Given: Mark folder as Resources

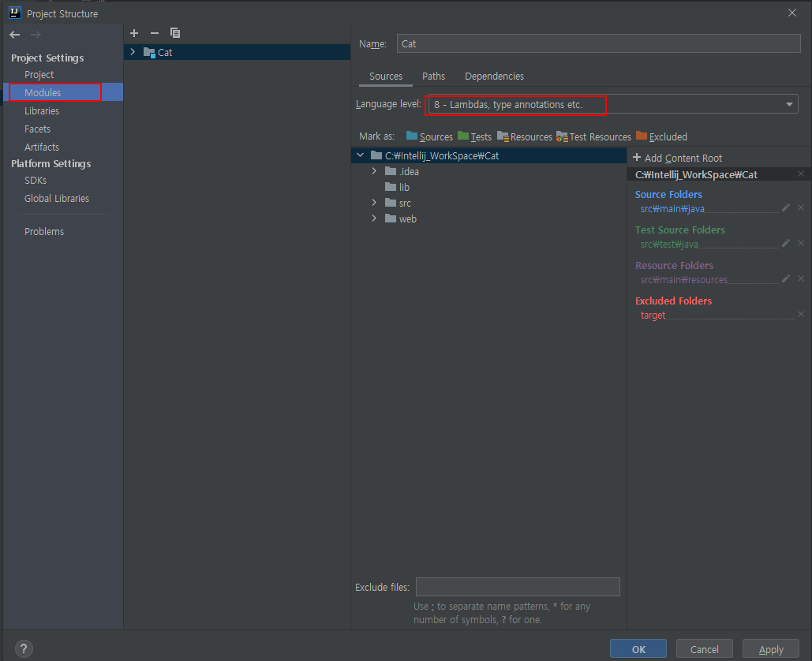Looking at the screenshot, I should point(525,136).
